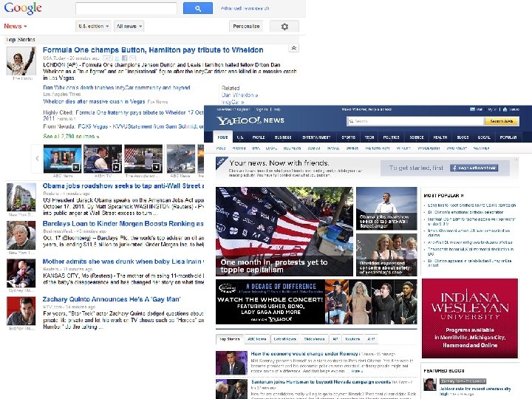Select the Tech tab in Yahoo News
The image size is (532, 399).
click(369, 137)
